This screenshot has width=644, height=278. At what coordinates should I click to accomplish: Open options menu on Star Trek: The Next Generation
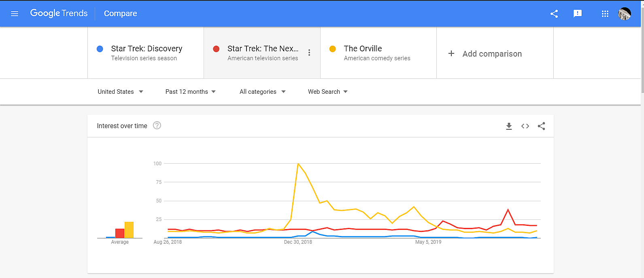click(309, 53)
